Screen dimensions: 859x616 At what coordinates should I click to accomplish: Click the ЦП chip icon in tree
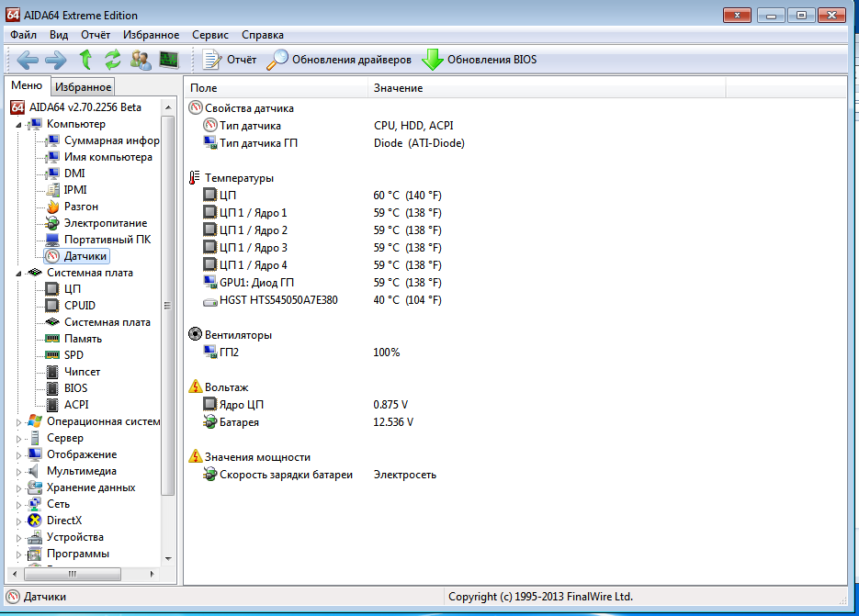pyautogui.click(x=52, y=289)
